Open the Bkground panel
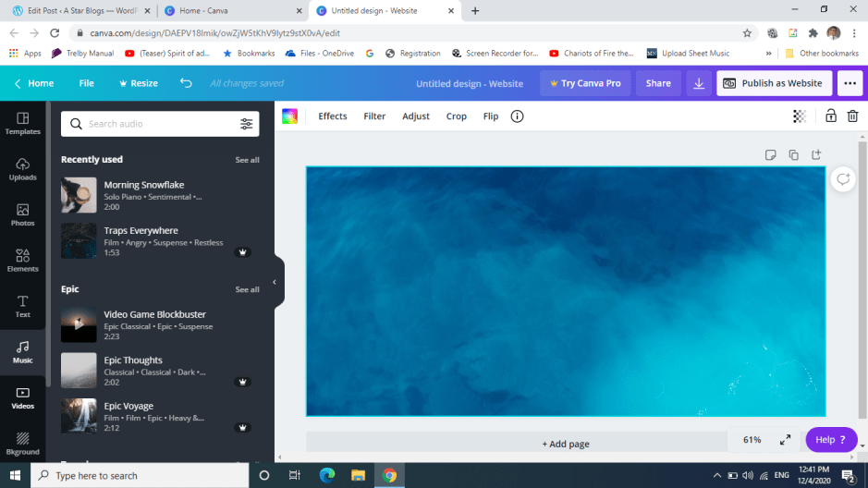868x488 pixels. tap(23, 444)
